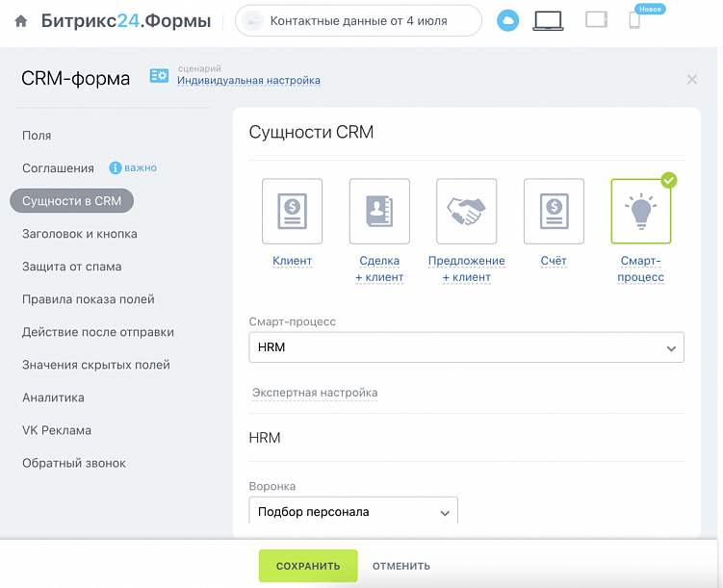Screen dimensions: 723x588
Task: Click the Новое badge
Action: point(650,9)
